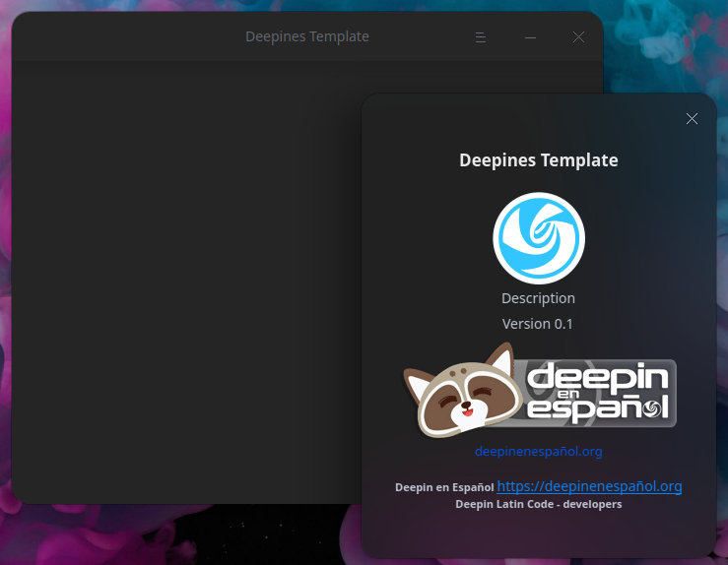Open the https://deepinenespañol.org link
Screen dimensions: 728x565
(x=589, y=486)
